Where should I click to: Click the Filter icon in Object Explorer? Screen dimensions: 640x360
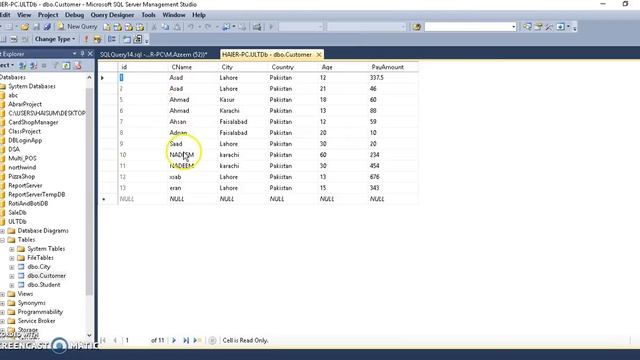(x=55, y=66)
